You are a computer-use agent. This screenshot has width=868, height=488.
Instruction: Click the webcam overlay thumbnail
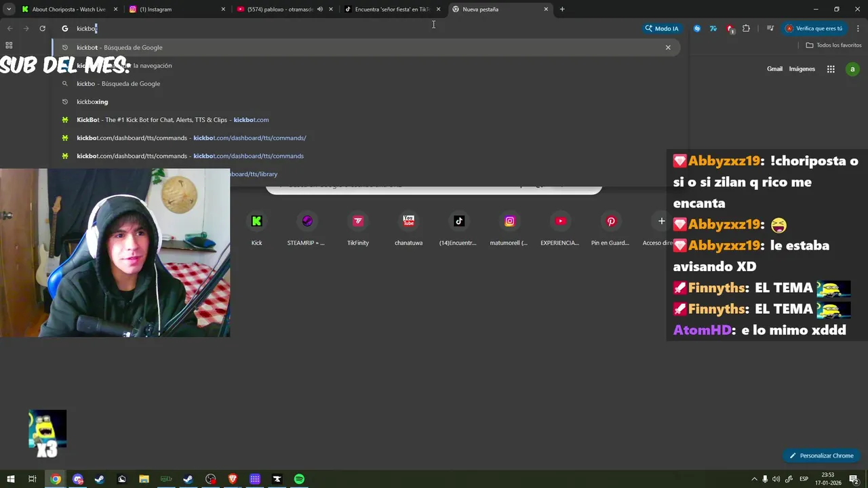tap(115, 253)
